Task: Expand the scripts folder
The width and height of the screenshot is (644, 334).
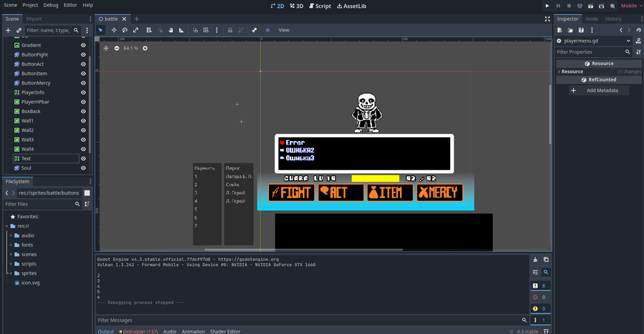Action: pos(11,264)
